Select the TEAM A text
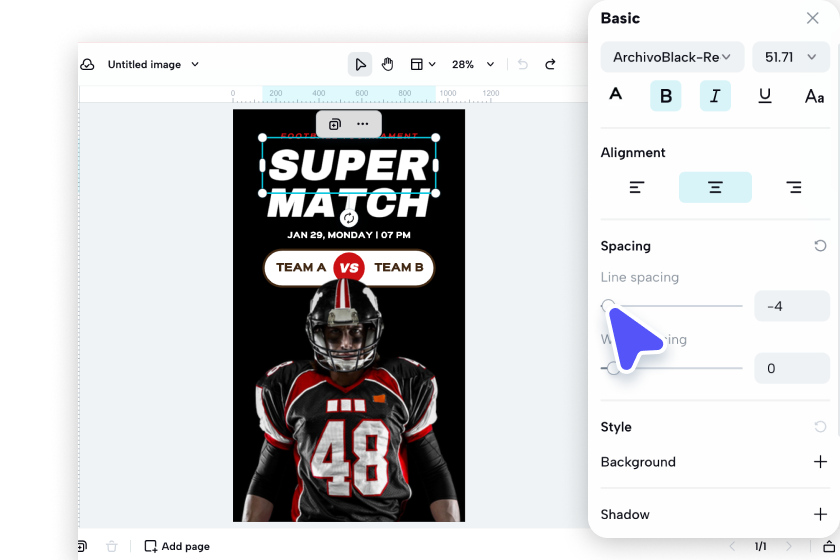This screenshot has width=840, height=560. click(x=301, y=267)
